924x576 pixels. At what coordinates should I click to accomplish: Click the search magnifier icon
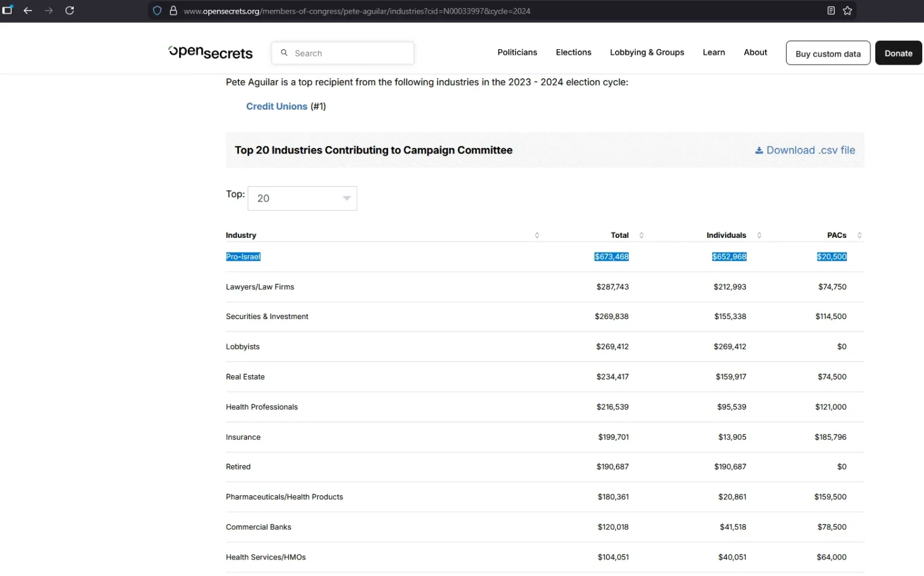tap(284, 53)
